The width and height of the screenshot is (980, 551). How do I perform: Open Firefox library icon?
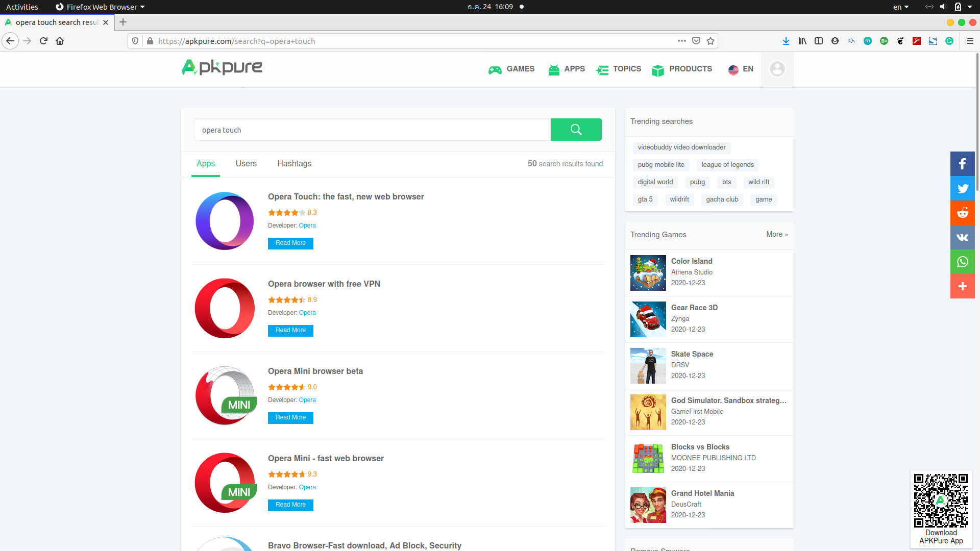click(x=802, y=41)
